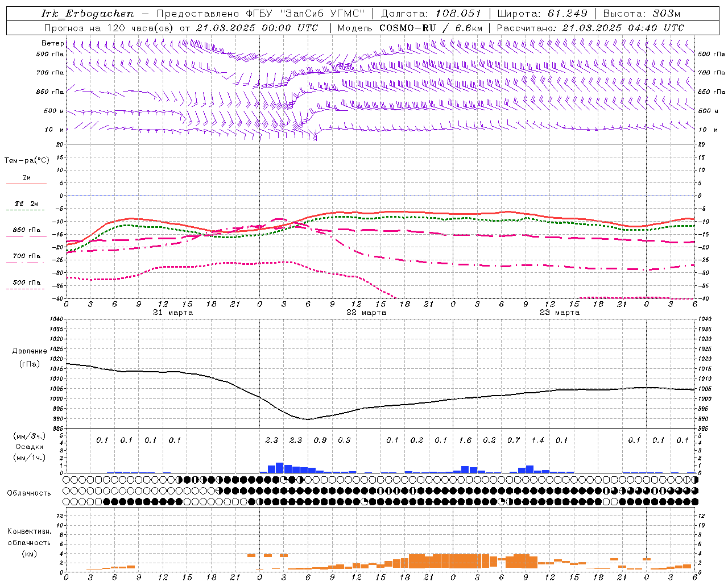Screen dimensions: 728x582
Task: Click the Ветер panel label
Action: coord(52,43)
